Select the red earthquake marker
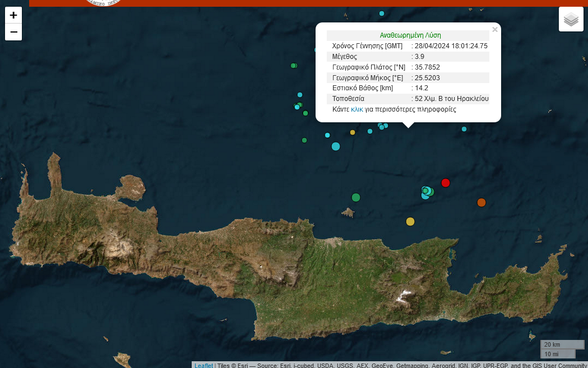The width and height of the screenshot is (588, 368). (446, 182)
